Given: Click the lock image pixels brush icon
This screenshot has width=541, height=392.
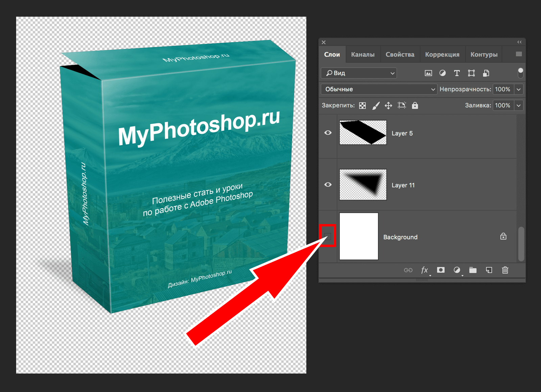Looking at the screenshot, I should pyautogui.click(x=376, y=105).
